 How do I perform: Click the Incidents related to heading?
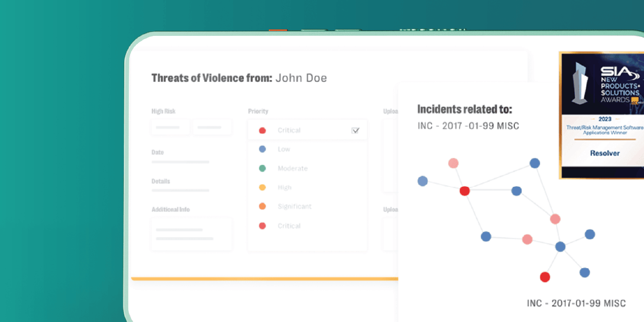[465, 109]
